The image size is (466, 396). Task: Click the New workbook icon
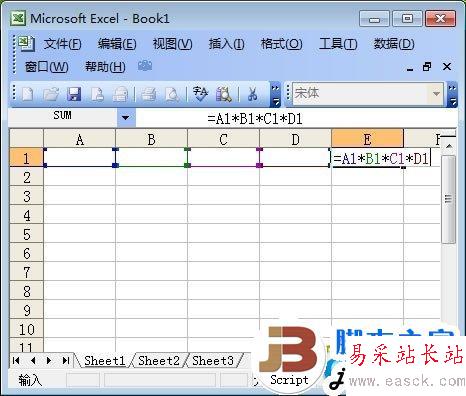(x=27, y=94)
